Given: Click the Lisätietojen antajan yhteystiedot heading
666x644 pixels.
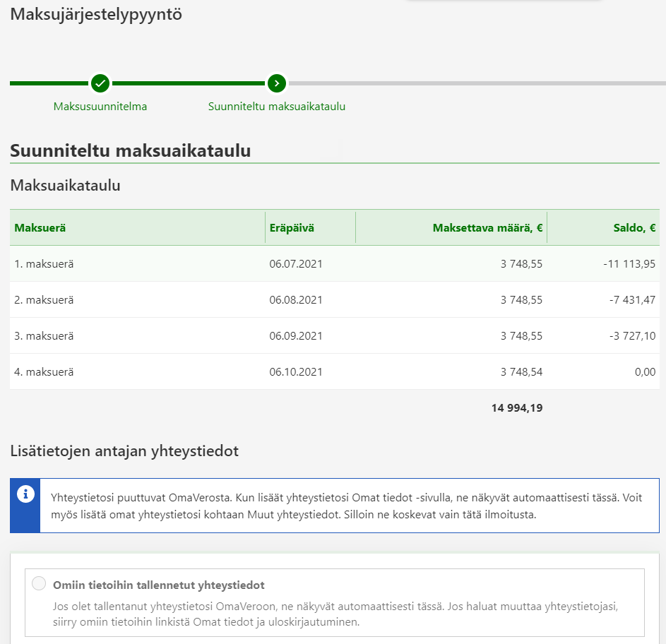Looking at the screenshot, I should [x=124, y=451].
